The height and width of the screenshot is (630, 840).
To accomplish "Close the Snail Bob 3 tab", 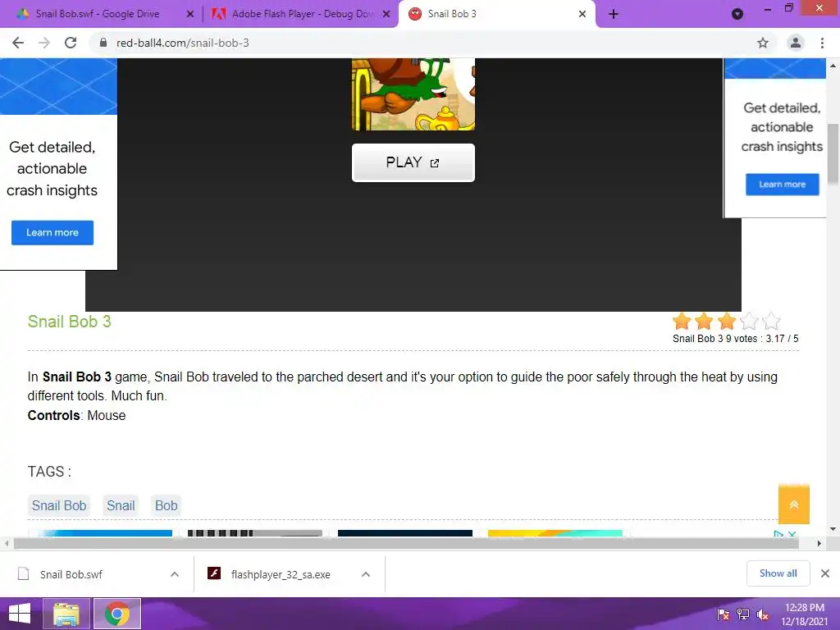I will (x=582, y=15).
